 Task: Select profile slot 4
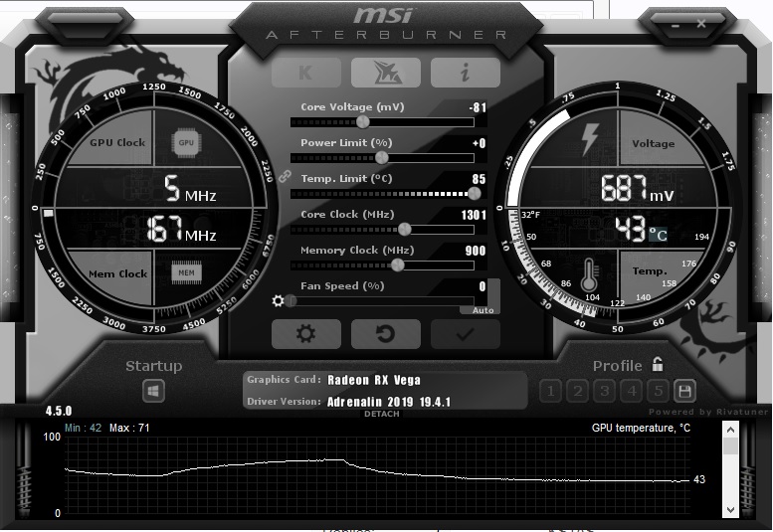point(632,392)
